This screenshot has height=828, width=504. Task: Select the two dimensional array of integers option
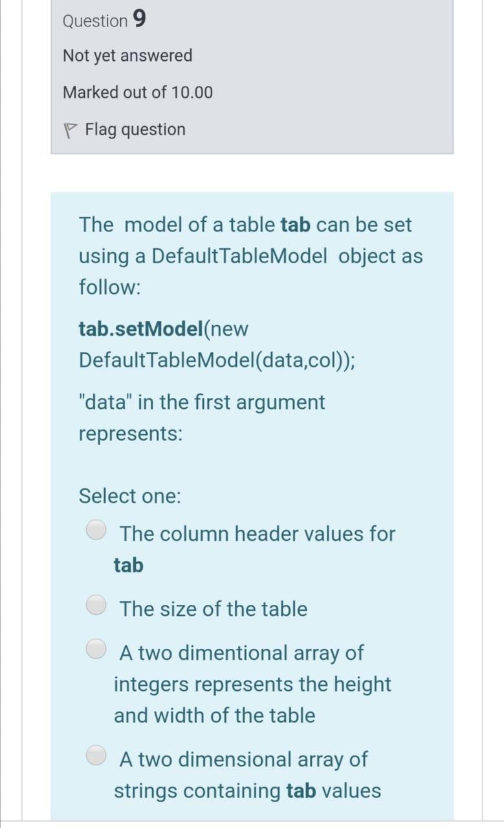(x=96, y=650)
